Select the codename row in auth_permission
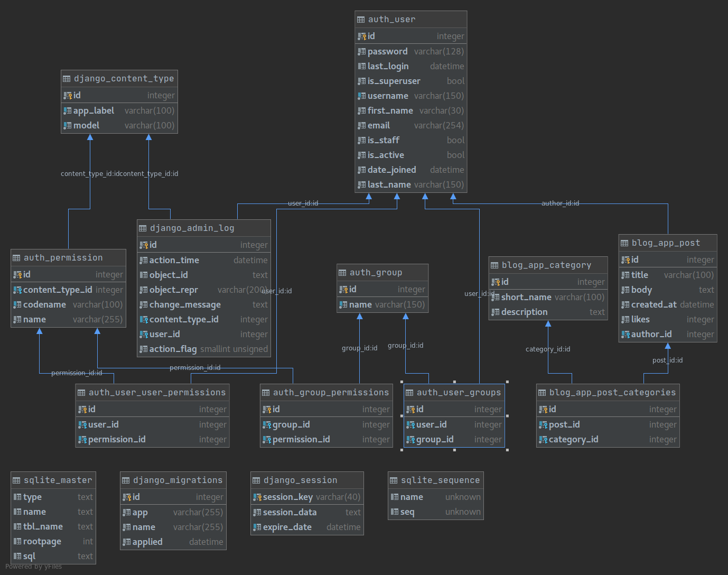Viewport: 728px width, 575px height. coord(68,304)
